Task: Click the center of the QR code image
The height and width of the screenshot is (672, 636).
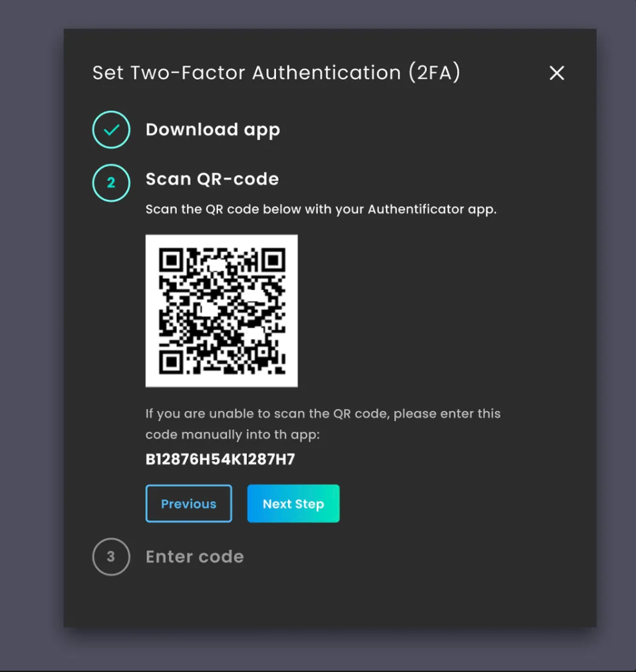Action: 222,311
